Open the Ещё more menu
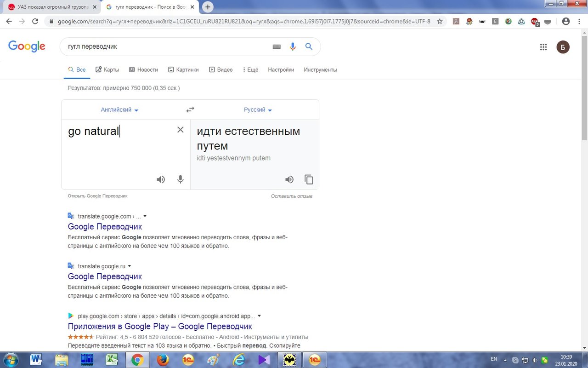Image resolution: width=588 pixels, height=368 pixels. (x=250, y=70)
